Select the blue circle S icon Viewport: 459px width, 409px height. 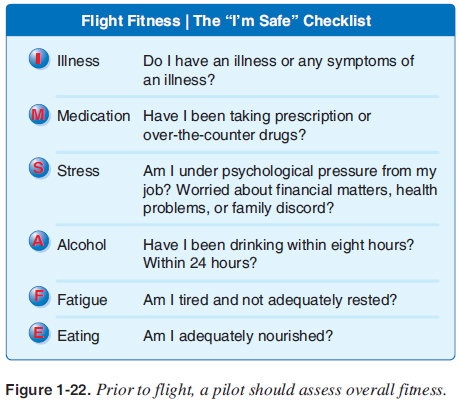pyautogui.click(x=39, y=168)
